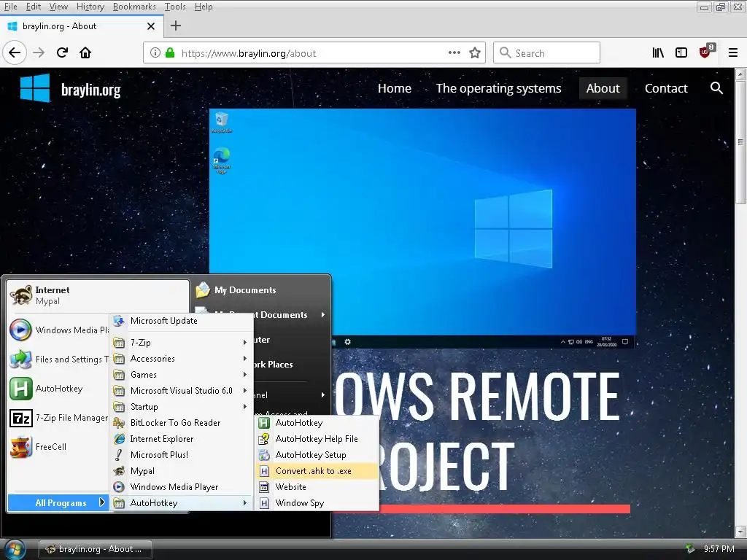Image resolution: width=747 pixels, height=560 pixels.
Task: Click the Windows 10 desktop screenshot
Action: point(422,228)
